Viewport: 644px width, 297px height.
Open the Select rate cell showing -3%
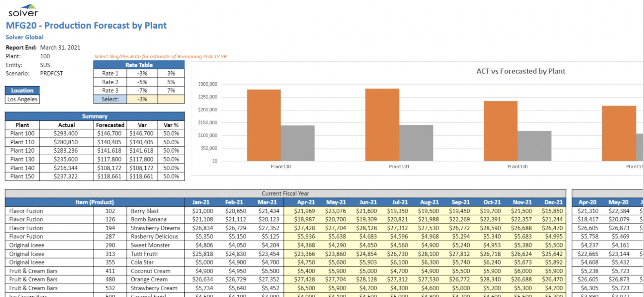tap(142, 99)
